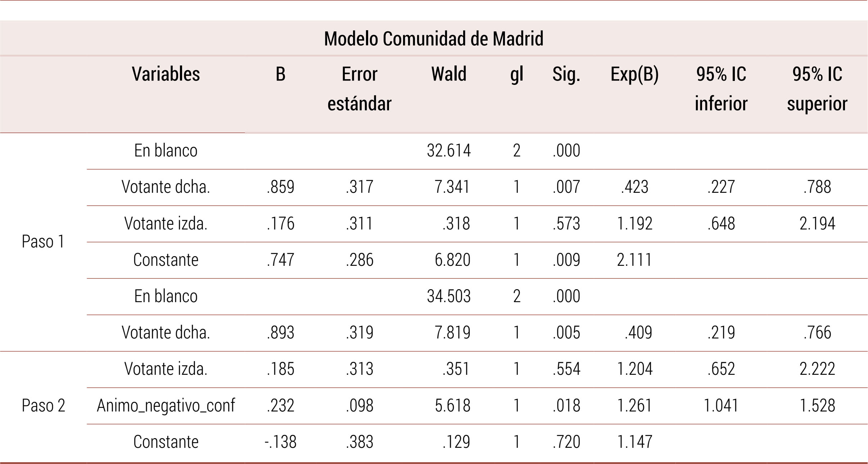
Task: Select the Wald value 32.614
Action: pos(449,151)
